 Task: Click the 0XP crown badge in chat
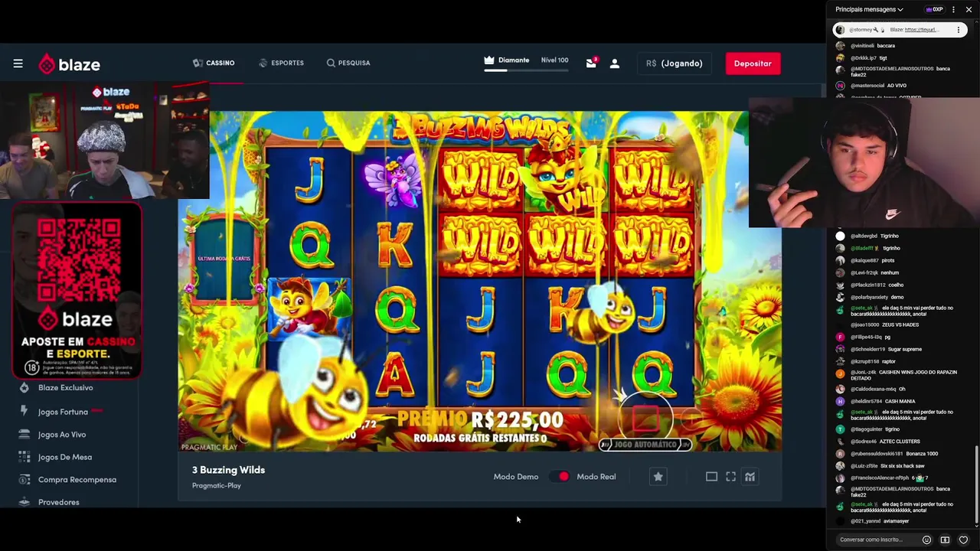point(933,9)
